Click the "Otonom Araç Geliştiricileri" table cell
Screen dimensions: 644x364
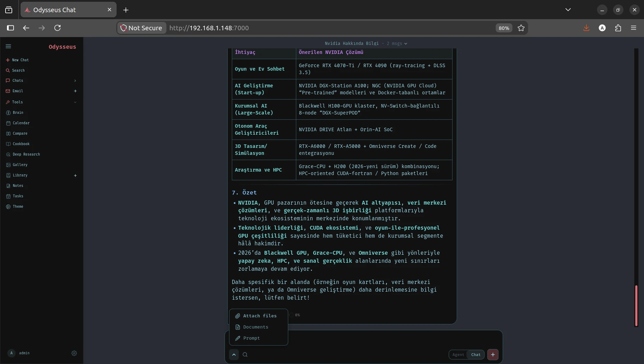(264, 129)
